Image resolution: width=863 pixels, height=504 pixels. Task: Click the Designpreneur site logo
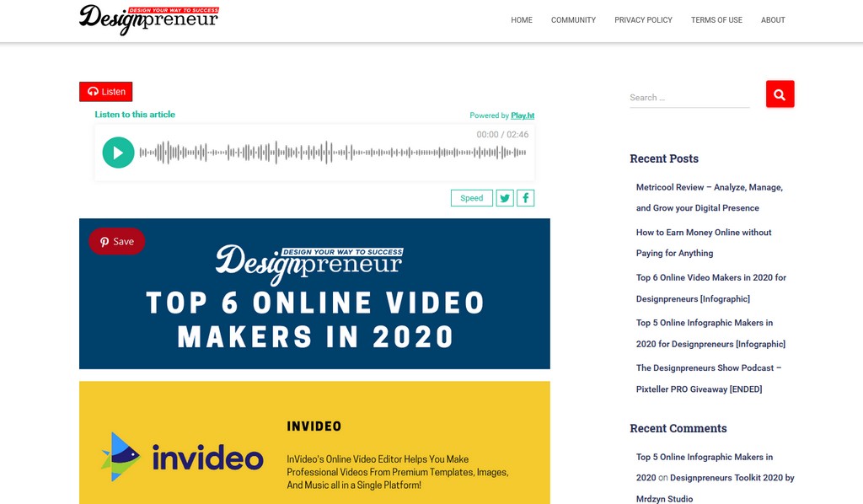point(148,19)
